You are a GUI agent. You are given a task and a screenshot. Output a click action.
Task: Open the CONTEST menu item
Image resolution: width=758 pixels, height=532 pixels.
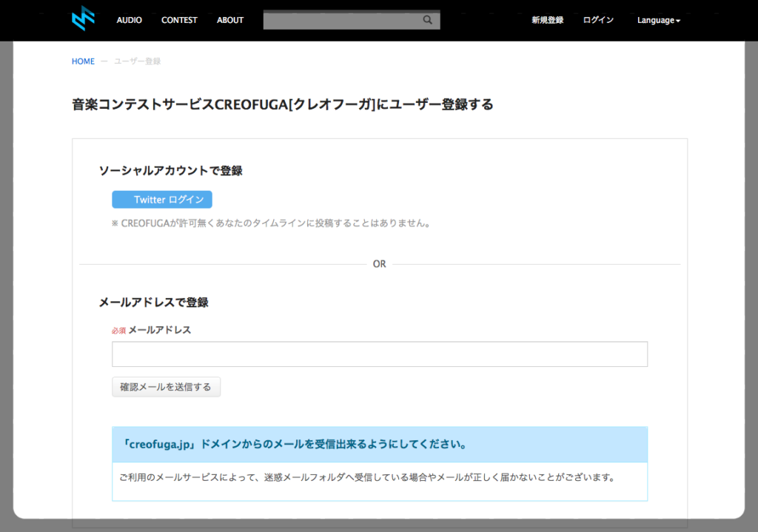179,20
